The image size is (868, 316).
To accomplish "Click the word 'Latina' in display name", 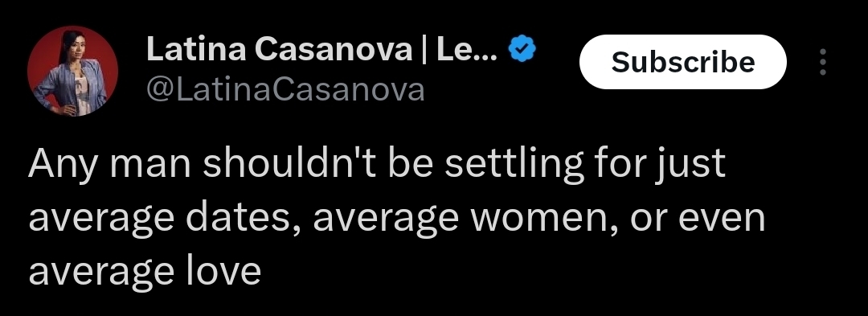I will (x=196, y=49).
